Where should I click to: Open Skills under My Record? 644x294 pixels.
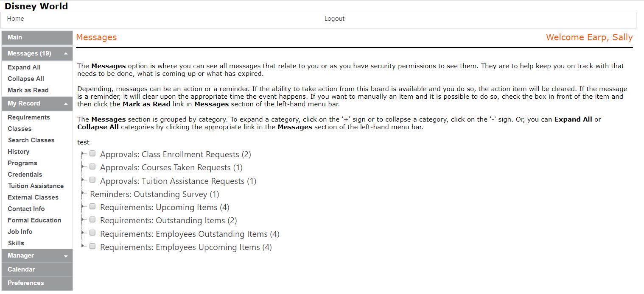[x=16, y=243]
